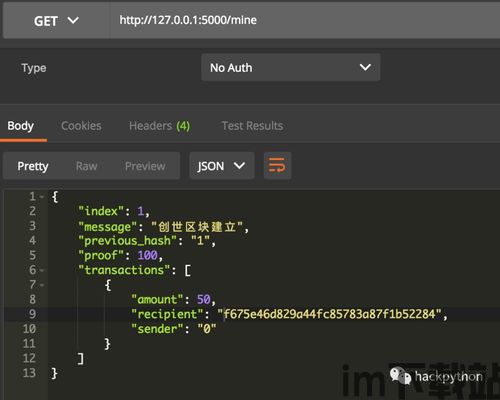
Task: Open the JSON format dropdown
Action: (222, 166)
